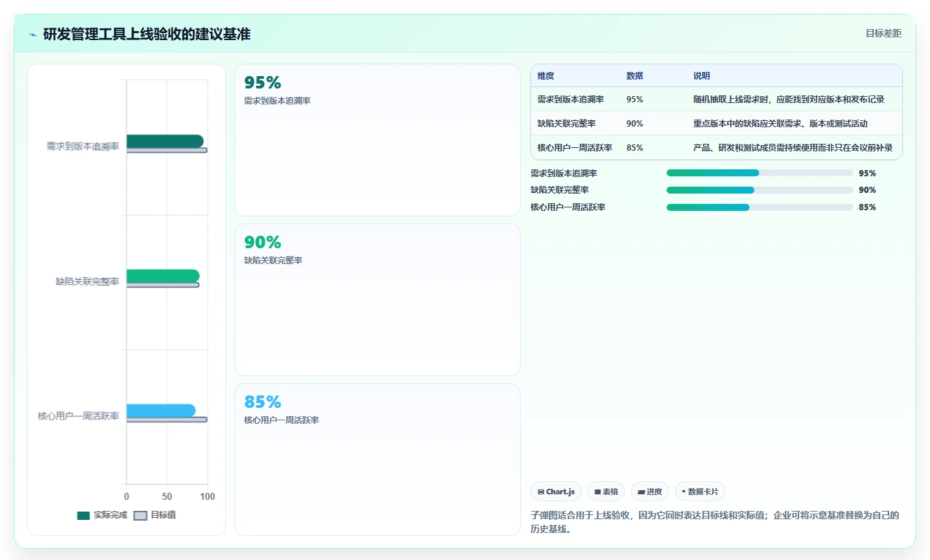The width and height of the screenshot is (930, 560).
Task: Click the 缺陷关联完整率 label on the chart axis
Action: pyautogui.click(x=87, y=281)
